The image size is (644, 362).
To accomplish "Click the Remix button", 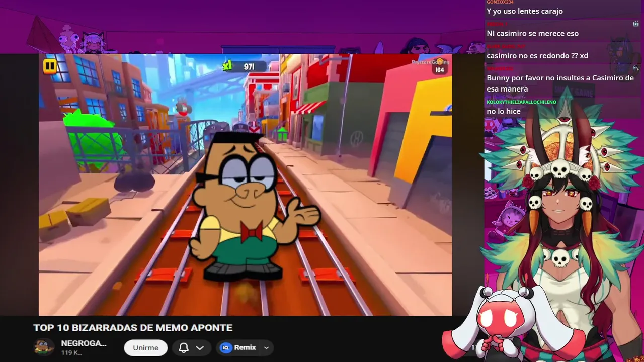I will [x=239, y=347].
